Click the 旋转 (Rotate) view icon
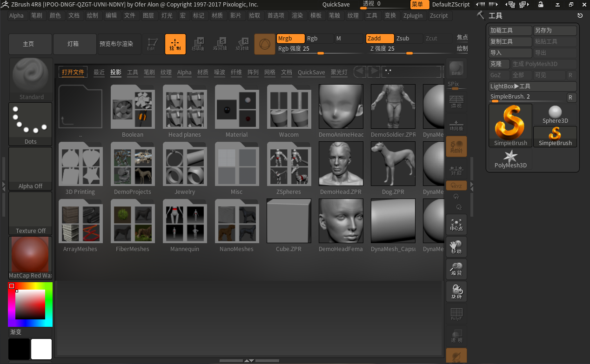Image resolution: width=590 pixels, height=364 pixels. click(456, 291)
